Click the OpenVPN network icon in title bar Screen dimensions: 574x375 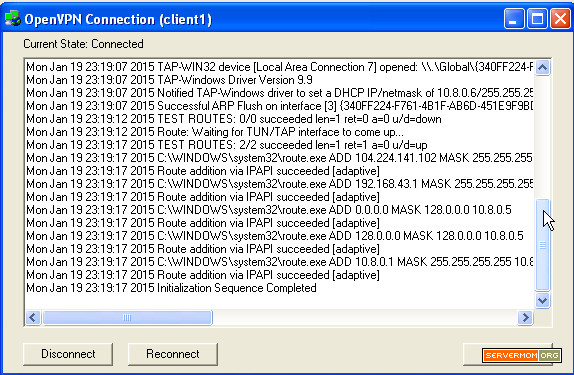point(13,19)
